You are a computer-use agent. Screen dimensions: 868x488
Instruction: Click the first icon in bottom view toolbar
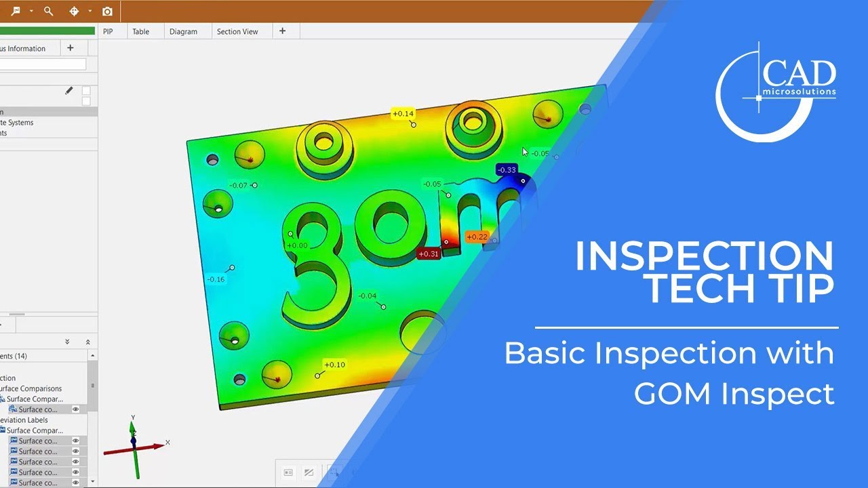click(x=288, y=472)
